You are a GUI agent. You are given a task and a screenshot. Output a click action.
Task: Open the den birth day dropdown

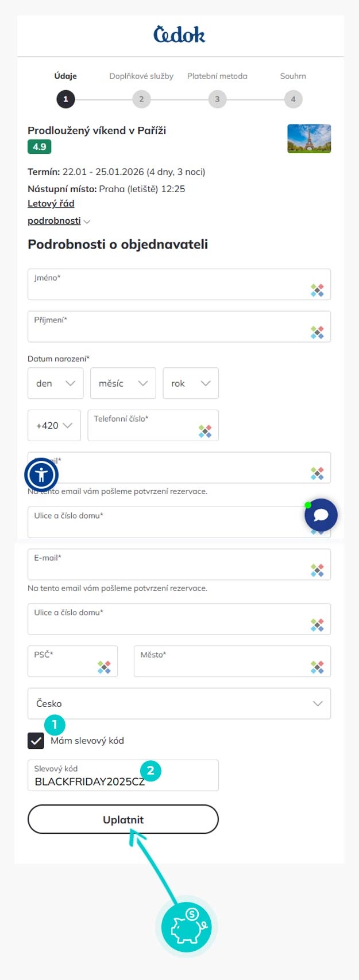[56, 383]
